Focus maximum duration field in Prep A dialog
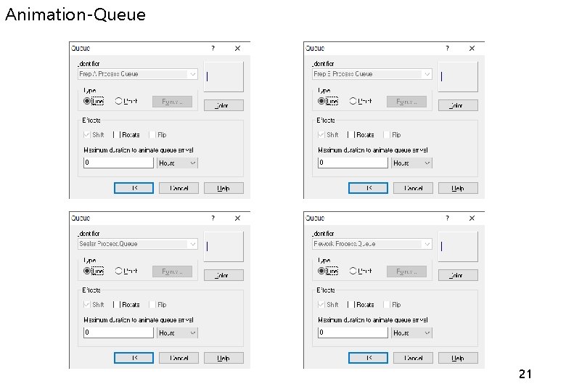566x392 pixels. [x=118, y=163]
